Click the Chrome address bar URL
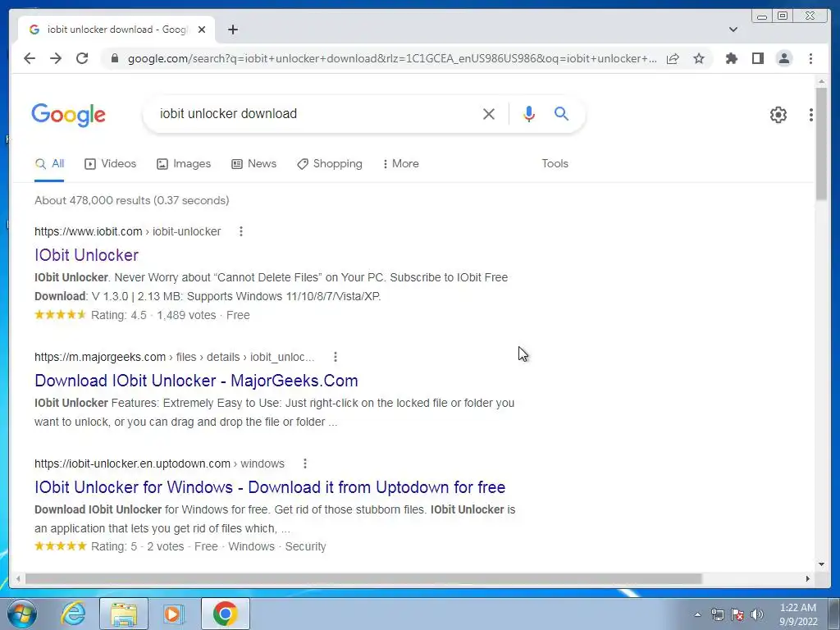This screenshot has height=630, width=840. (392, 58)
